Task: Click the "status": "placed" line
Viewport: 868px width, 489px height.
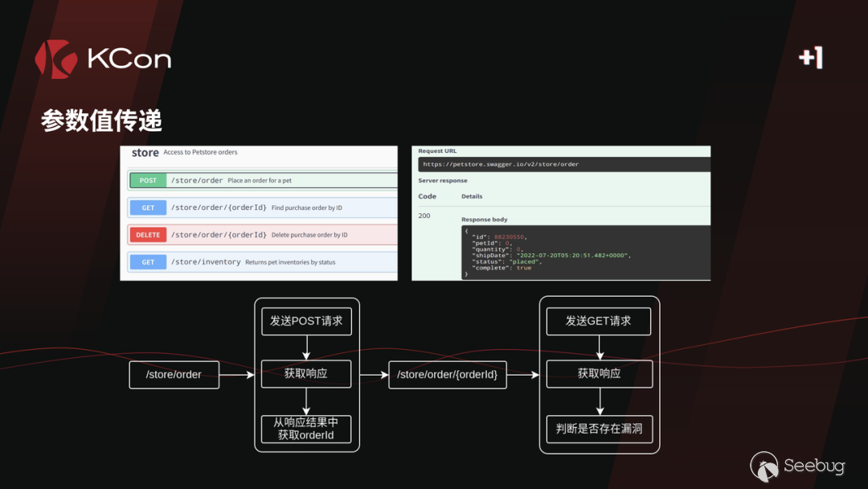Action: 506,261
